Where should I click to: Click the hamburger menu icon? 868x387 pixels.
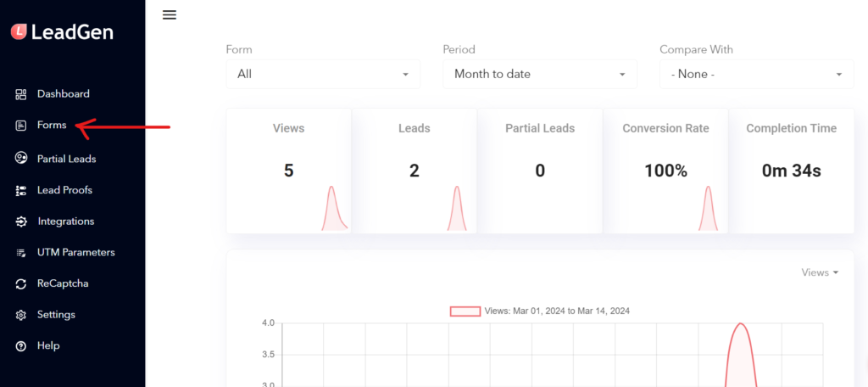coord(170,15)
